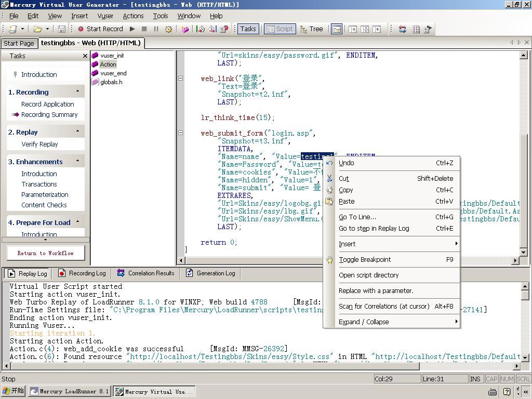Open the Actions menu
Image resolution: width=532 pixels, height=399 pixels.
click(133, 16)
